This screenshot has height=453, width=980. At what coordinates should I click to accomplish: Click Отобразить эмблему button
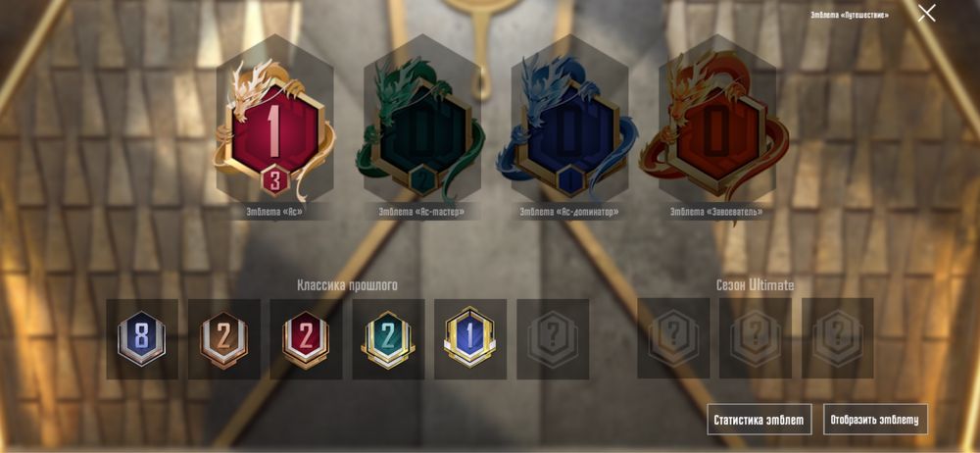click(x=875, y=420)
